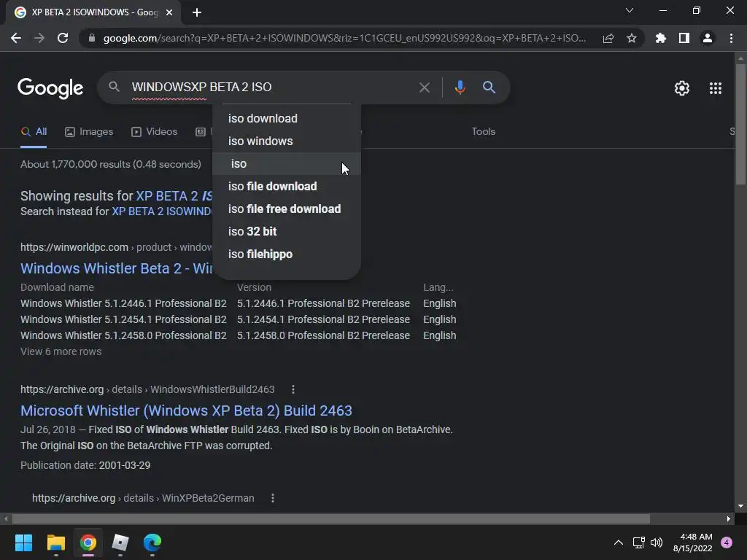Open the Windows Start menu
This screenshot has height=560, width=747.
click(x=23, y=542)
